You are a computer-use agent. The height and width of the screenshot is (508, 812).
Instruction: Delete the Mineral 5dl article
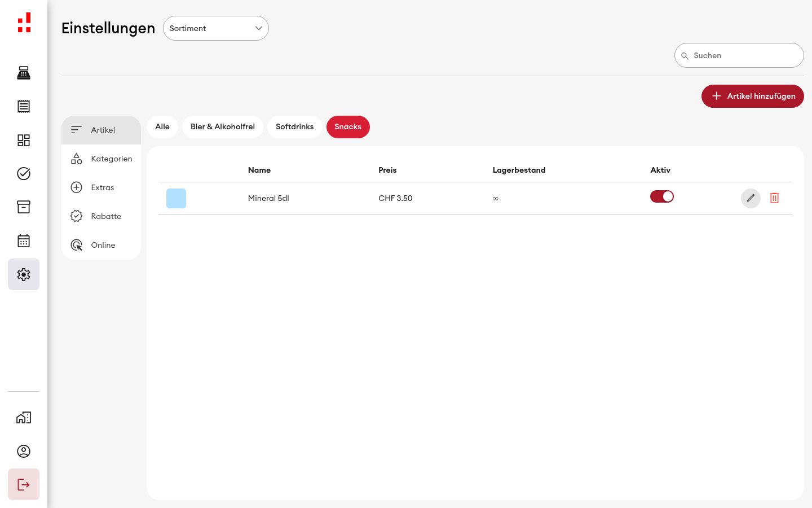coord(774,198)
